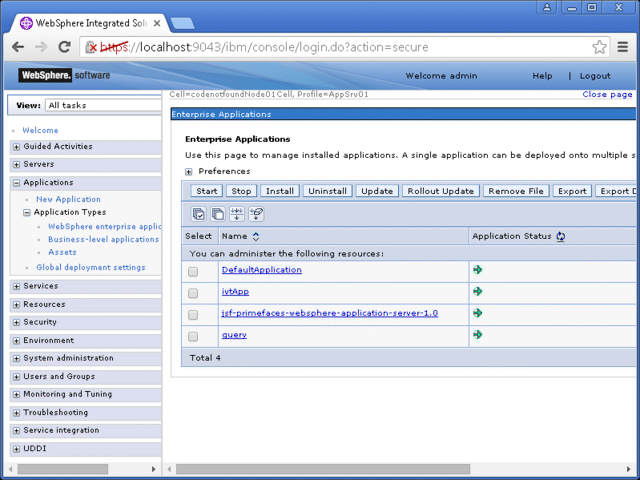Viewport: 640px width, 480px height.
Task: Expand the Preferences section
Action: click(189, 171)
